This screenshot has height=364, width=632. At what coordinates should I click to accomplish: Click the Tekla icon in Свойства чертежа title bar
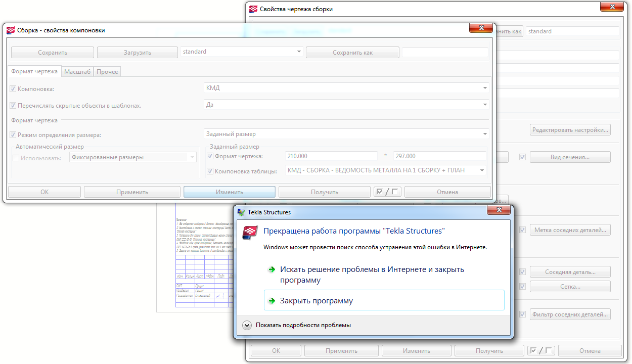coord(253,9)
